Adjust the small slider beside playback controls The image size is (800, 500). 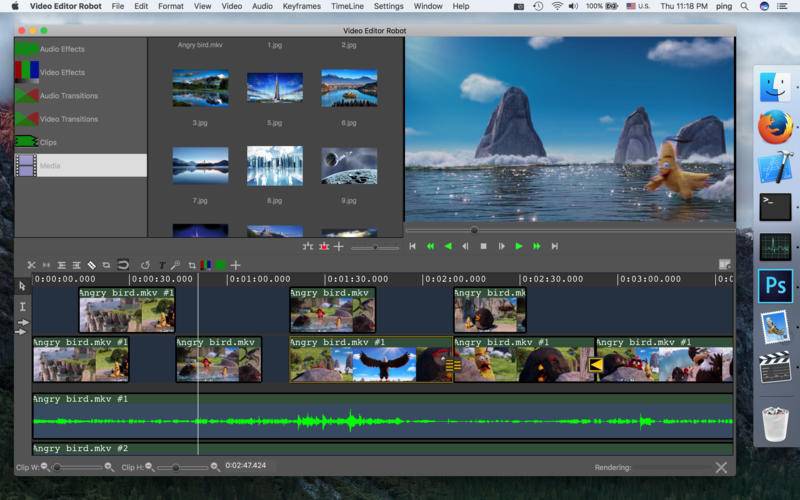pos(375,247)
